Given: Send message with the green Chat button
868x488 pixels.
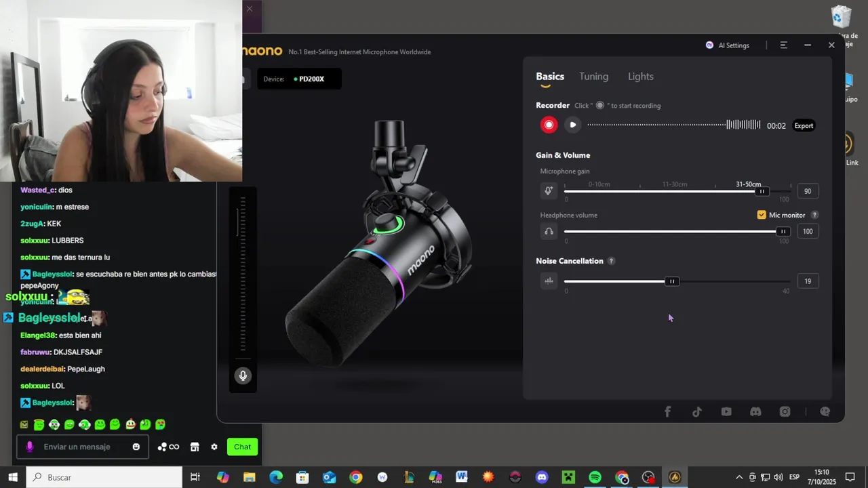Looking at the screenshot, I should pyautogui.click(x=242, y=447).
